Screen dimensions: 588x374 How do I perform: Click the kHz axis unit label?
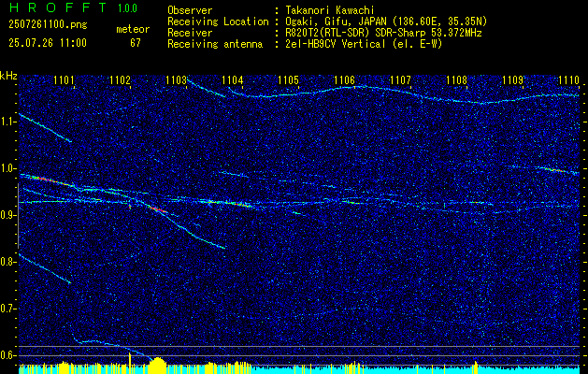click(8, 76)
